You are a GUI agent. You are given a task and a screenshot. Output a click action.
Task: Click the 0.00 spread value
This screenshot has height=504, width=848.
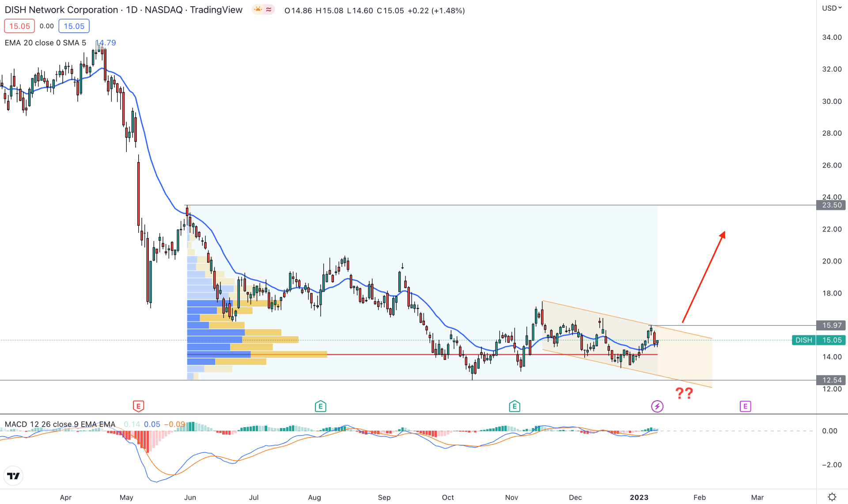47,26
